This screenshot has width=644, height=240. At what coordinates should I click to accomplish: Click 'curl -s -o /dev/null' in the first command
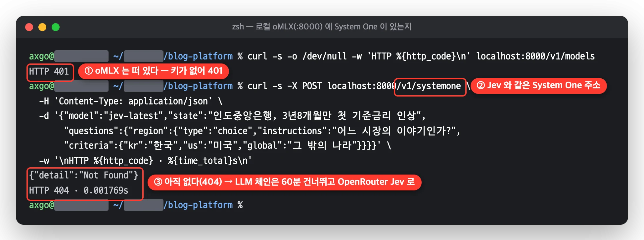tap(297, 56)
